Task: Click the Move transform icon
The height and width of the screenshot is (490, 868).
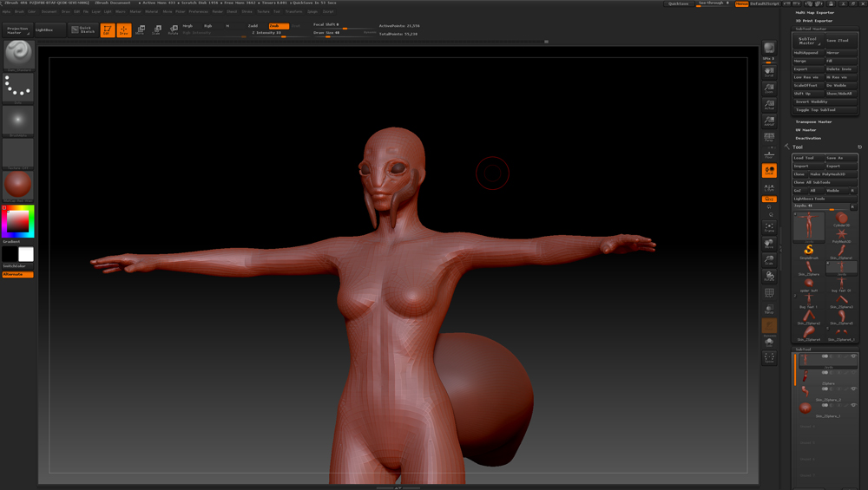Action: 141,30
